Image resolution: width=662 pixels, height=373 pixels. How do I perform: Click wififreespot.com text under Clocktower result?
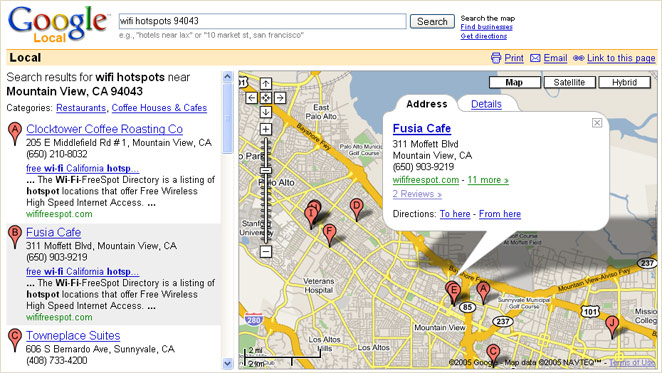[59, 214]
